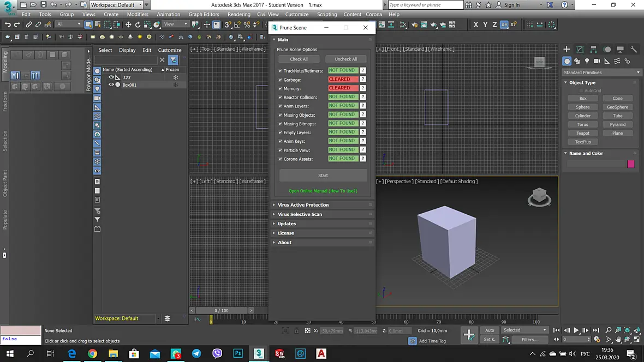Select the Cameras category icon
This screenshot has width=644, height=362.
click(597, 61)
